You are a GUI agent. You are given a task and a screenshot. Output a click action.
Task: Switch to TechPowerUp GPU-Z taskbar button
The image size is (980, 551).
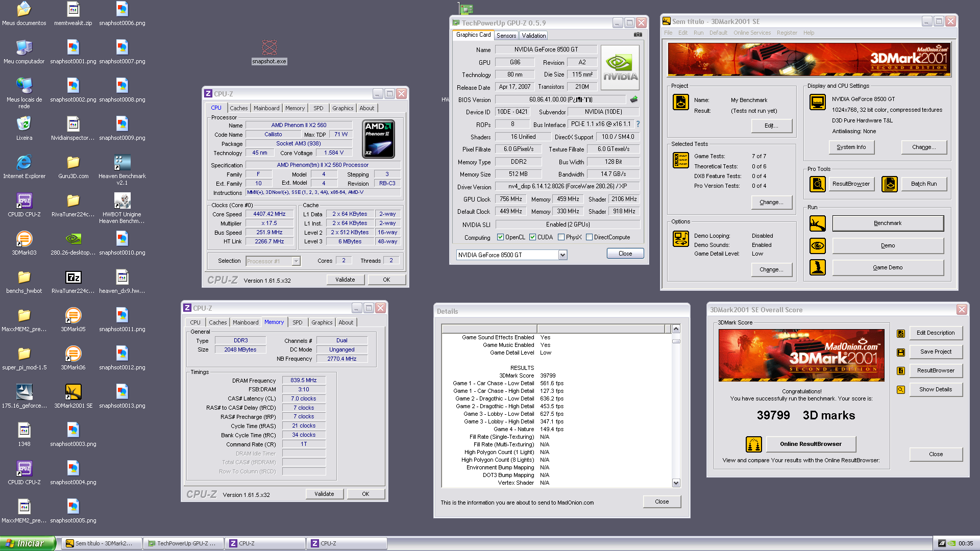(x=182, y=543)
